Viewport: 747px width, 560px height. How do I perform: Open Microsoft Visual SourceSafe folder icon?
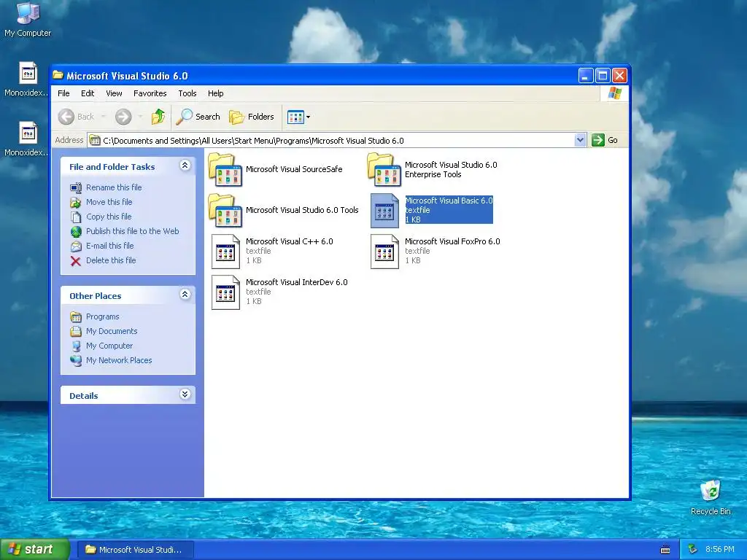tap(225, 169)
